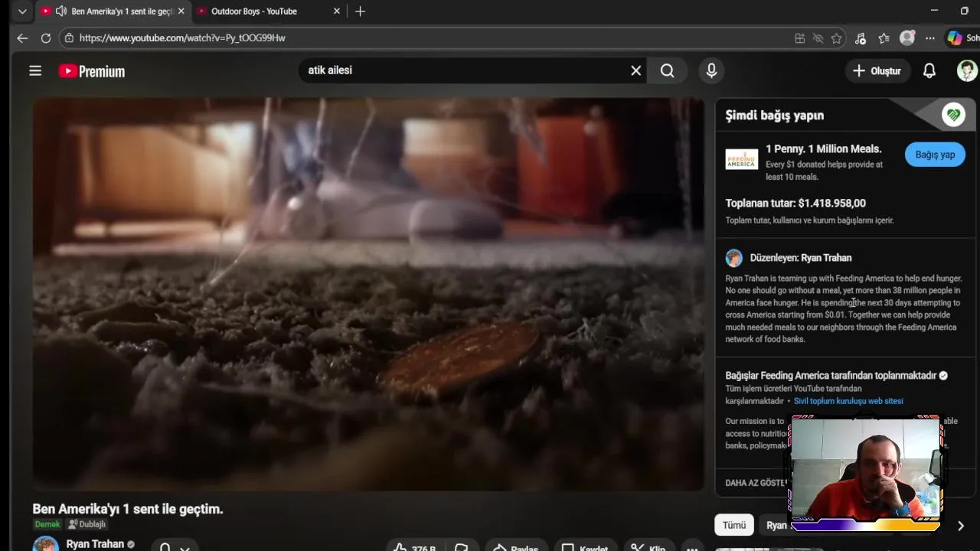Open browser Settings and more menu

[929, 38]
